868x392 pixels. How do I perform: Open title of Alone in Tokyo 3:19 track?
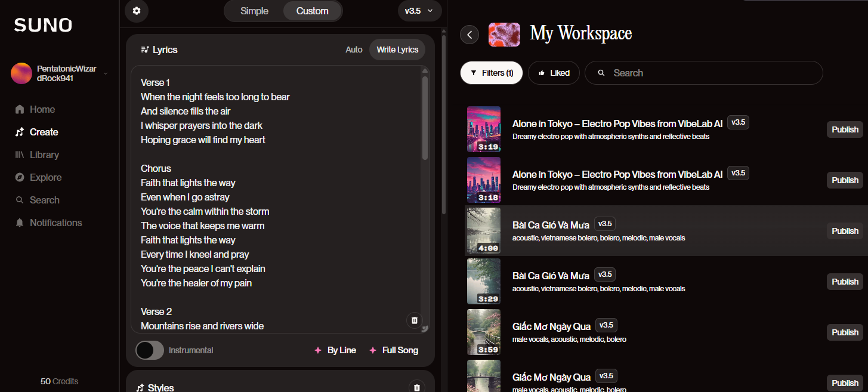click(x=617, y=124)
